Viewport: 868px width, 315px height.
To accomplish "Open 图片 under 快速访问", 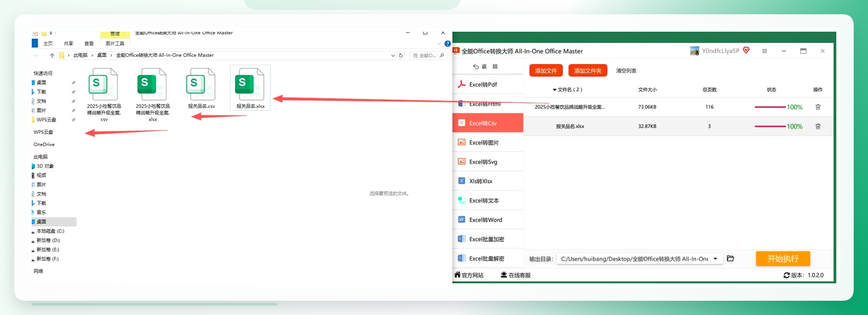I will (x=41, y=111).
